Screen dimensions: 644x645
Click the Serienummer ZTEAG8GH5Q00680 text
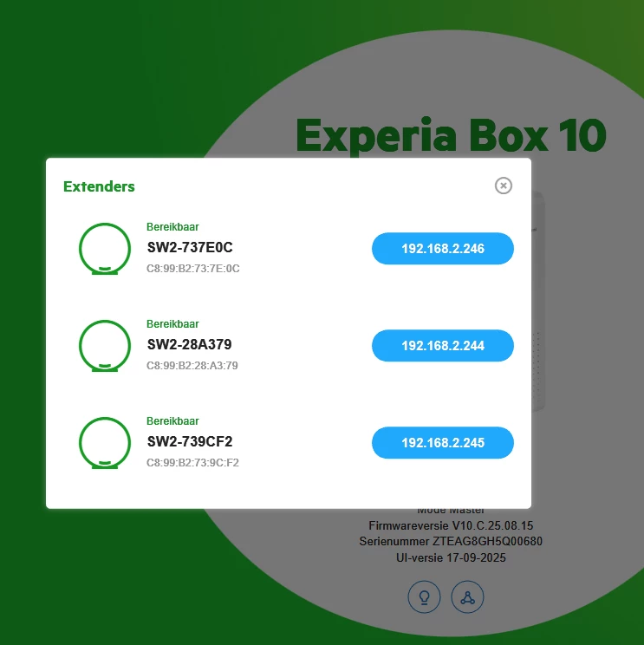(451, 541)
